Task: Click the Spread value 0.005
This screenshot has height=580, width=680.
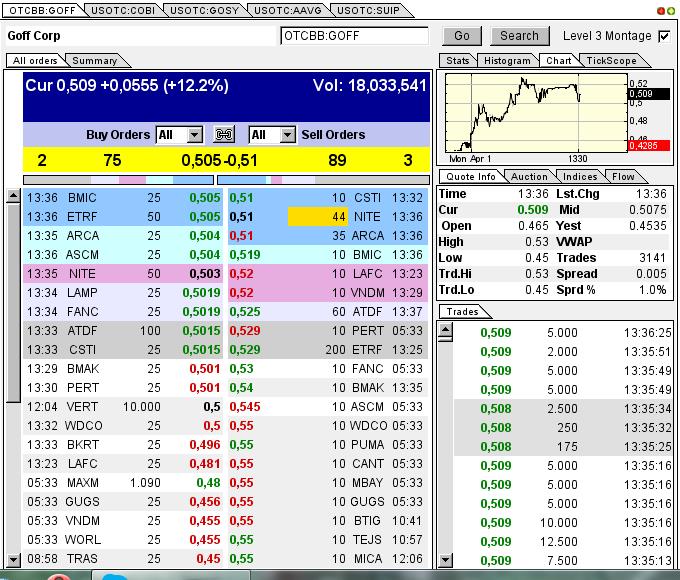Action: point(651,274)
